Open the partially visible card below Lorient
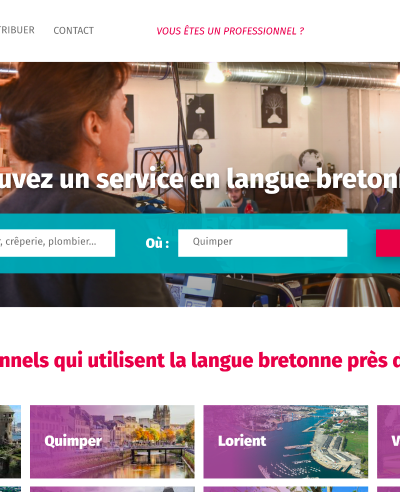 click(x=286, y=489)
